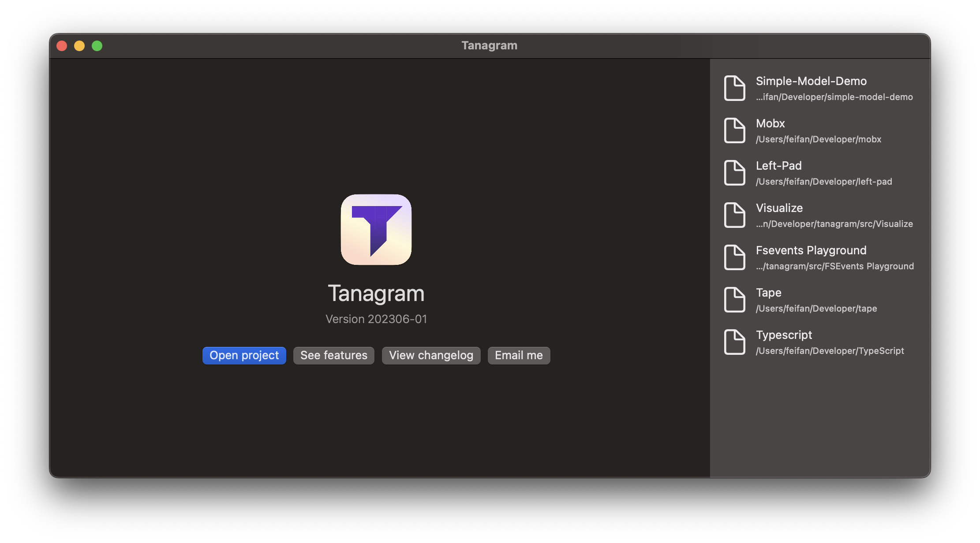Choose Fsevents Playground project title
Screen dimensions: 980x543
point(811,250)
